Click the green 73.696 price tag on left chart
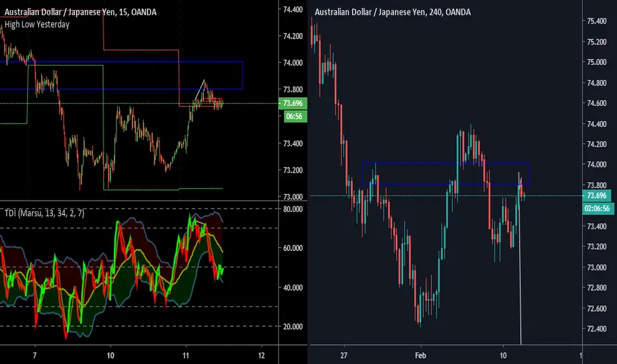Screen dimensions: 617x364 [293, 103]
